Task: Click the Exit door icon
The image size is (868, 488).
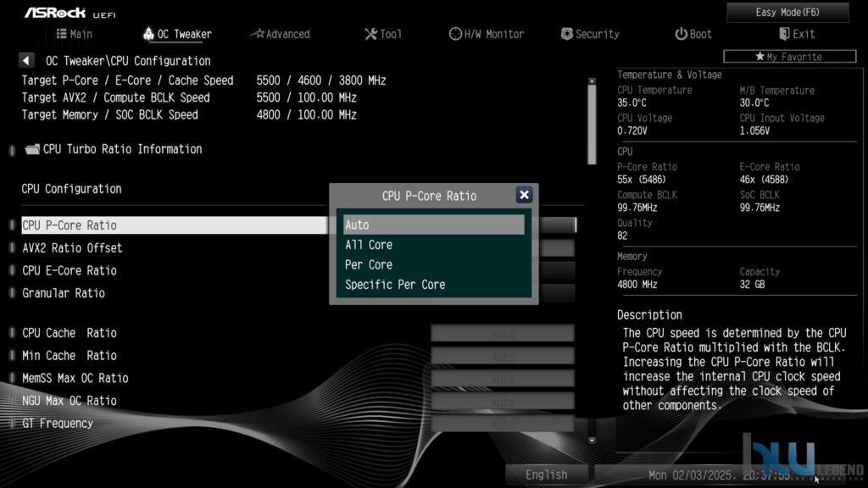Action: 784,34
